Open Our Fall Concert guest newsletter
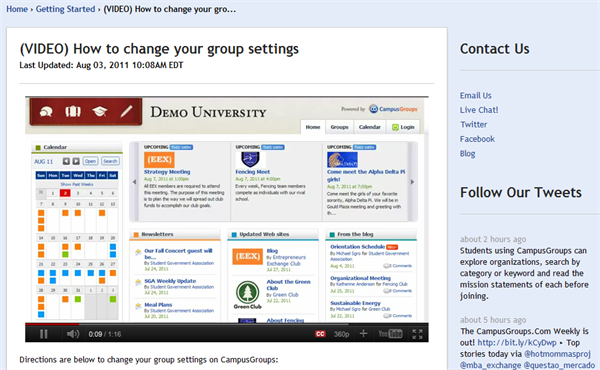The image size is (600, 370). (178, 254)
